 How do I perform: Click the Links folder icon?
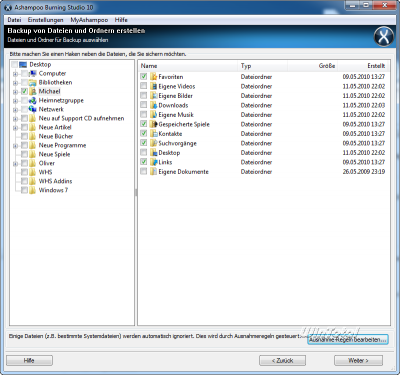[153, 162]
